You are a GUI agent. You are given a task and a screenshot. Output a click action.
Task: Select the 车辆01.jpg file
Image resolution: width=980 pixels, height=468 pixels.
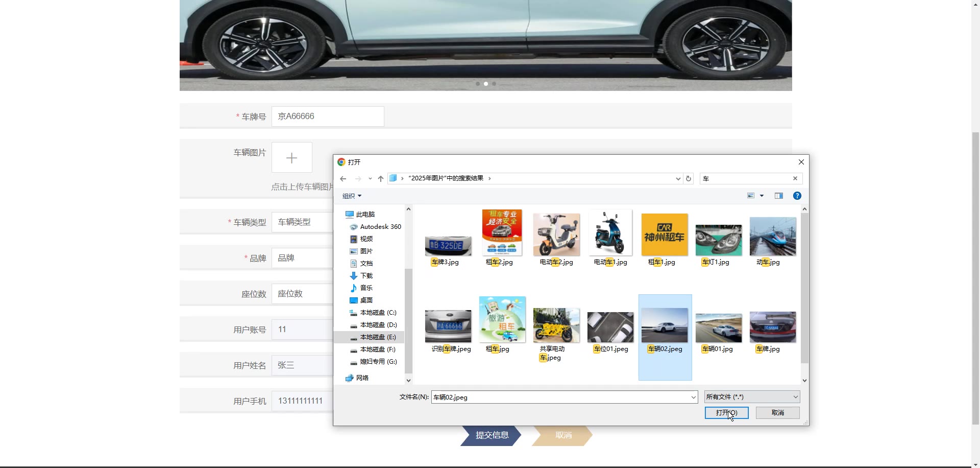click(x=718, y=333)
